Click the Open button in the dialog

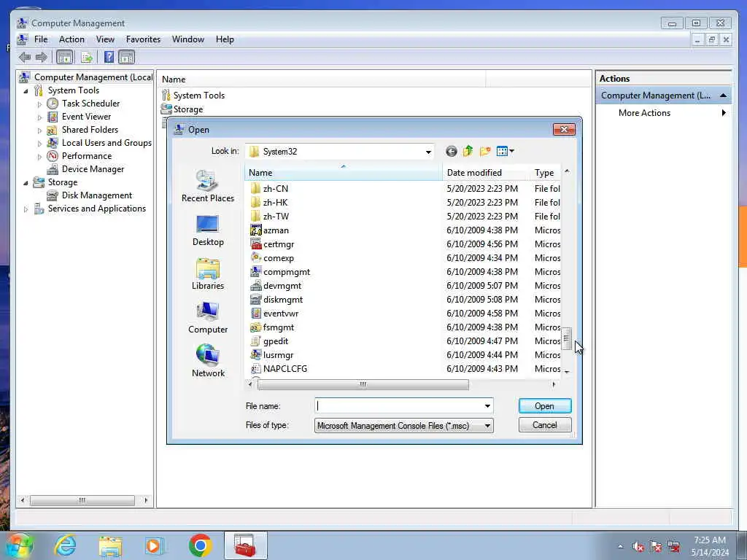[x=544, y=406]
